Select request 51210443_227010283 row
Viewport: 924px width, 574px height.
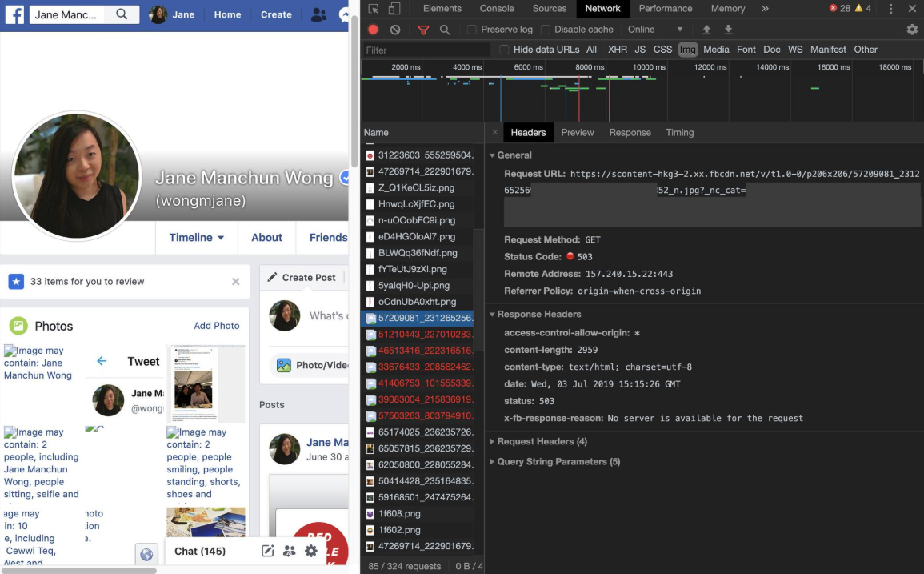419,335
